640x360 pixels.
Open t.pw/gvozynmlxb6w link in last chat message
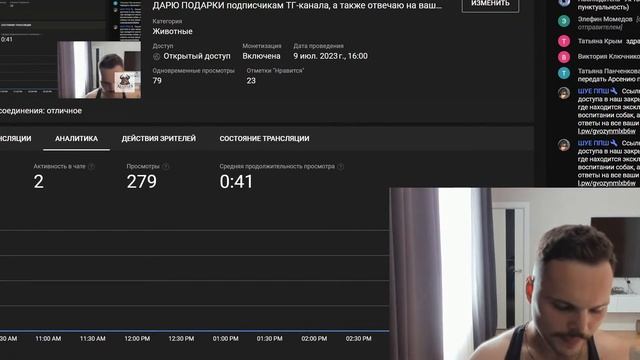point(607,183)
